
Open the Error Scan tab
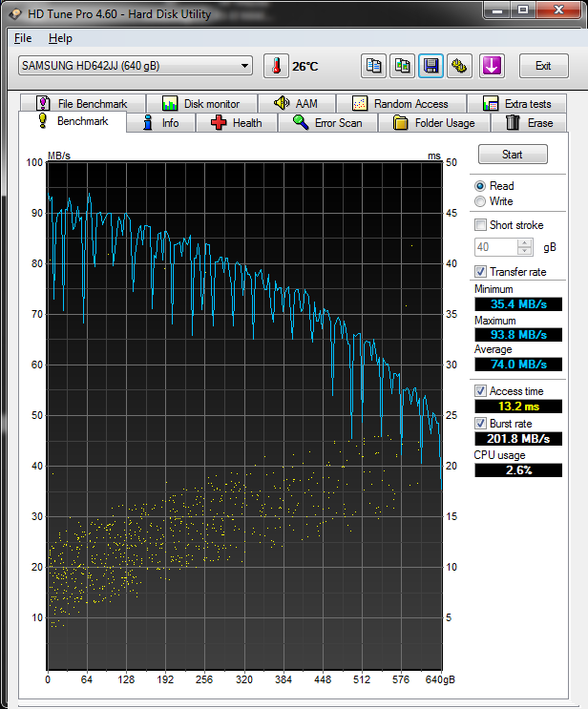(x=328, y=123)
